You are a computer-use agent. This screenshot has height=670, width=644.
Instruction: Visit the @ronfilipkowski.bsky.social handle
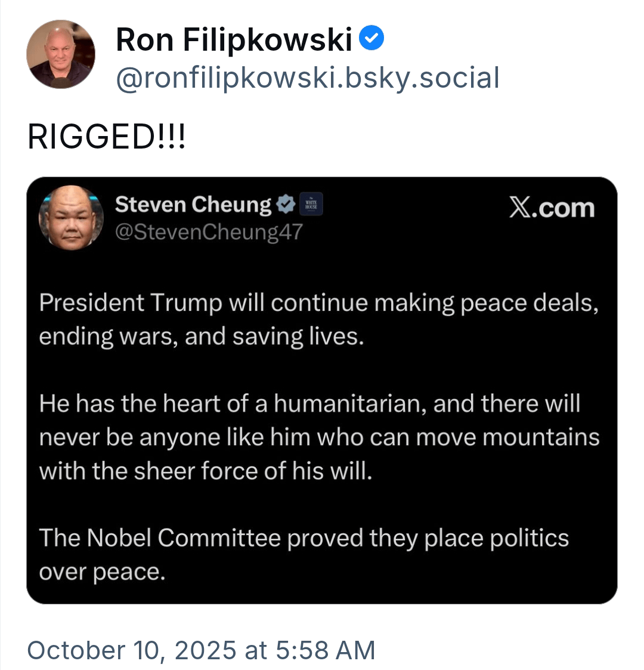(x=307, y=78)
